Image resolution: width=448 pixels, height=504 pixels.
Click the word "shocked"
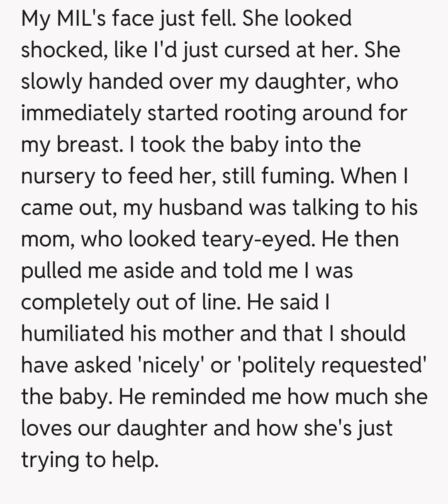tap(61, 50)
